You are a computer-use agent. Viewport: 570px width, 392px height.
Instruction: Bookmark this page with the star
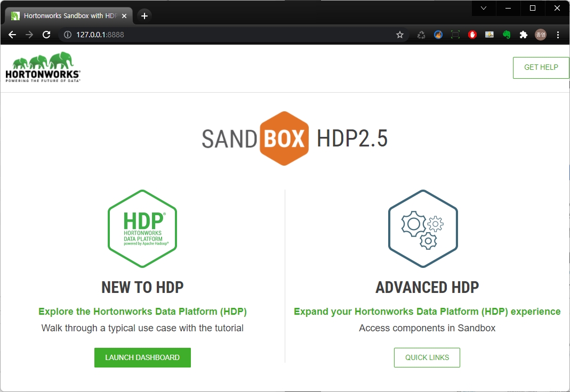tap(400, 35)
